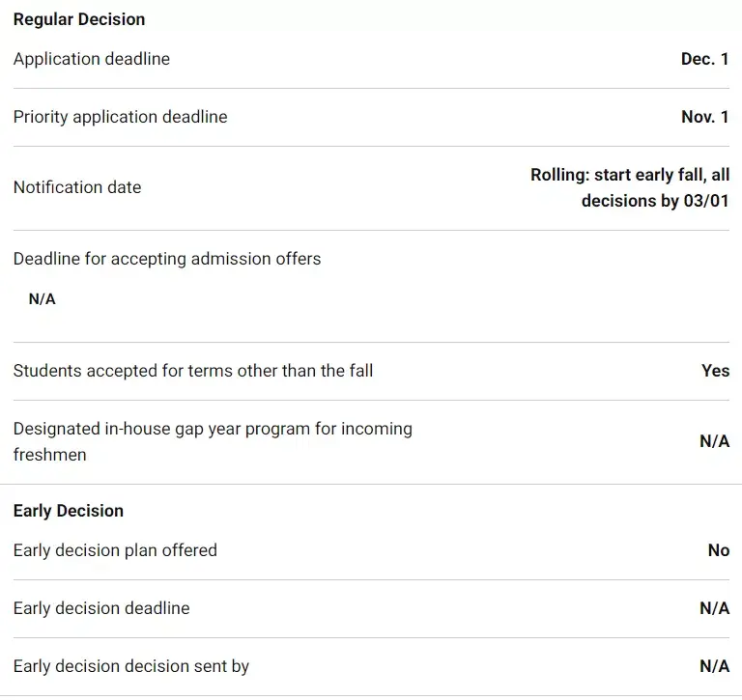Viewport: 742px width, 700px height.
Task: Select the No value for early decision plan
Action: [718, 550]
